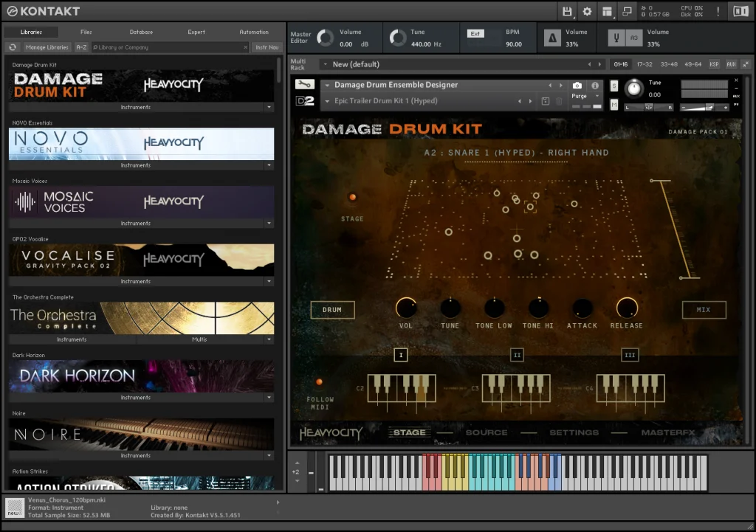Toggle the Instr Nav pane

267,47
